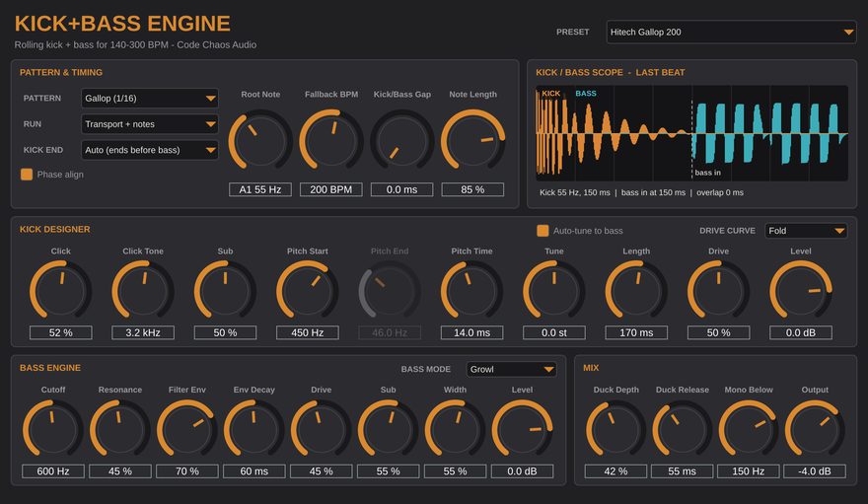Click the Duck Release knob
Image resolution: width=868 pixels, height=504 pixels.
[x=682, y=430]
